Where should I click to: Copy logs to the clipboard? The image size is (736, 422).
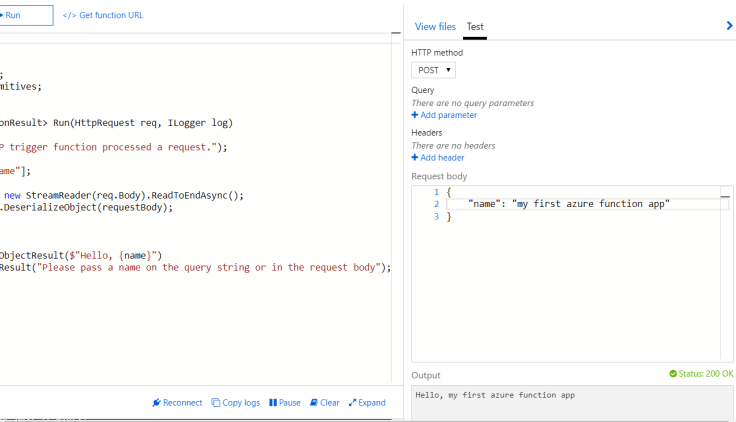click(x=236, y=403)
